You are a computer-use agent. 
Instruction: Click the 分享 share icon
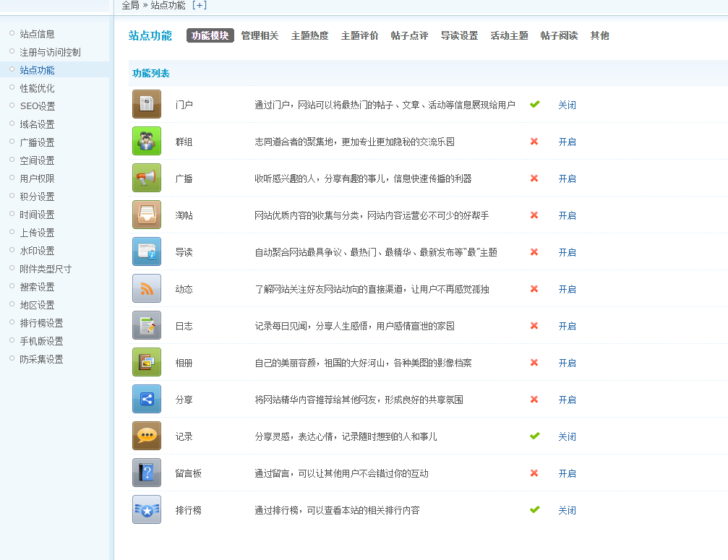click(147, 399)
